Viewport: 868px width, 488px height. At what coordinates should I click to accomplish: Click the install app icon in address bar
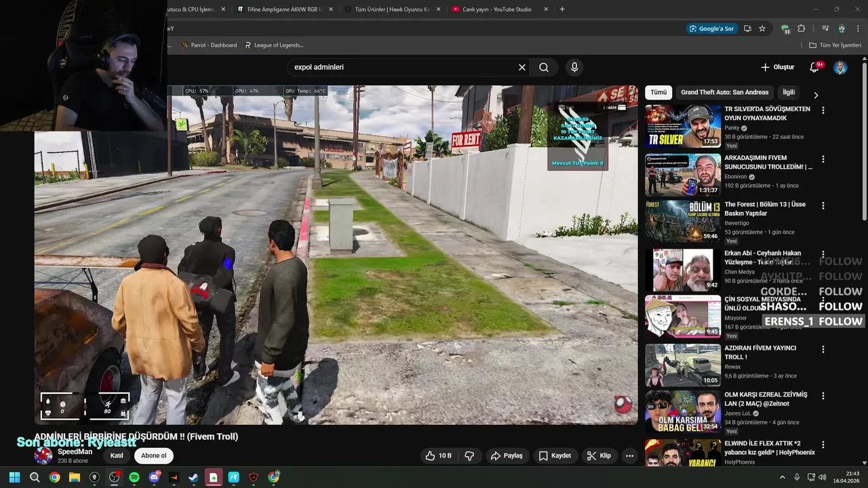[747, 28]
